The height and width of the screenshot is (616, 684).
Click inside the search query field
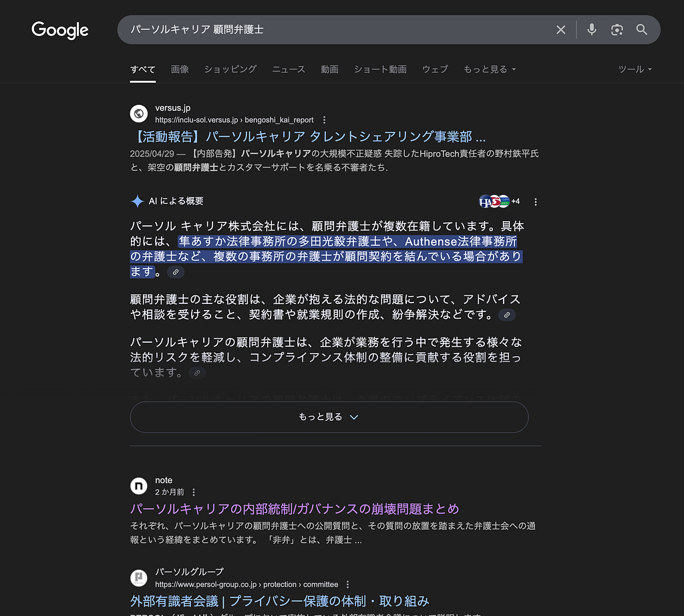pyautogui.click(x=334, y=29)
